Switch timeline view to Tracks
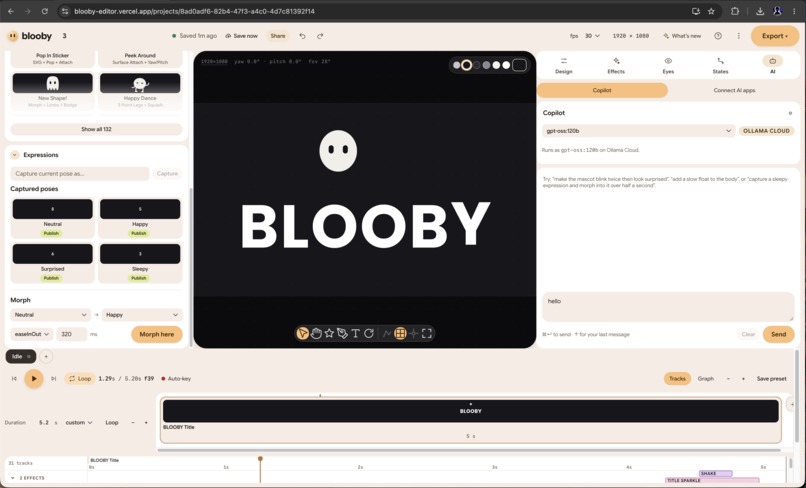This screenshot has height=488, width=806. point(677,378)
